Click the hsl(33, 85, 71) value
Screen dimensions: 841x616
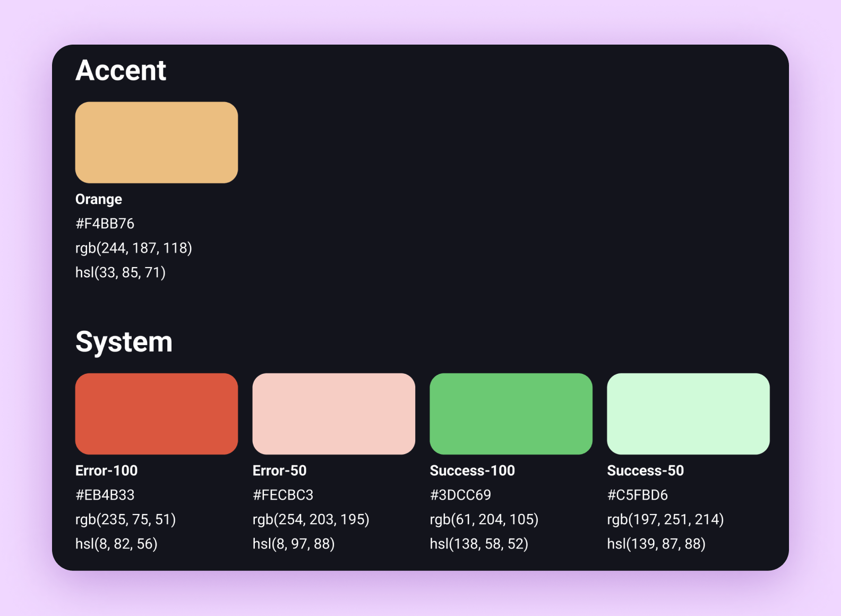121,272
